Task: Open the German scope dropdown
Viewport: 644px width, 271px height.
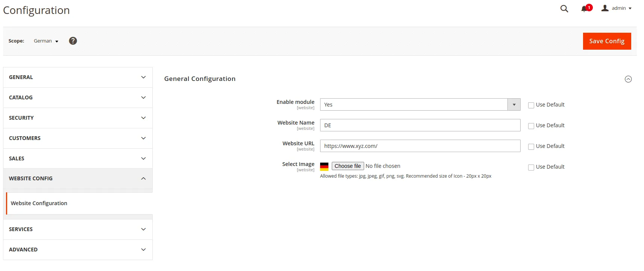Action: 46,41
